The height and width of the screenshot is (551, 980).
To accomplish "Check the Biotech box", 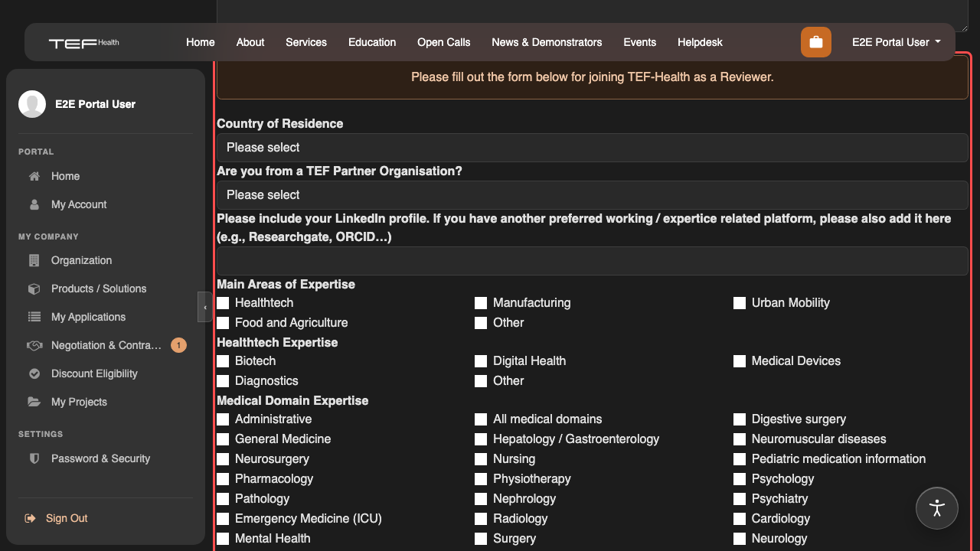I will 223,361.
